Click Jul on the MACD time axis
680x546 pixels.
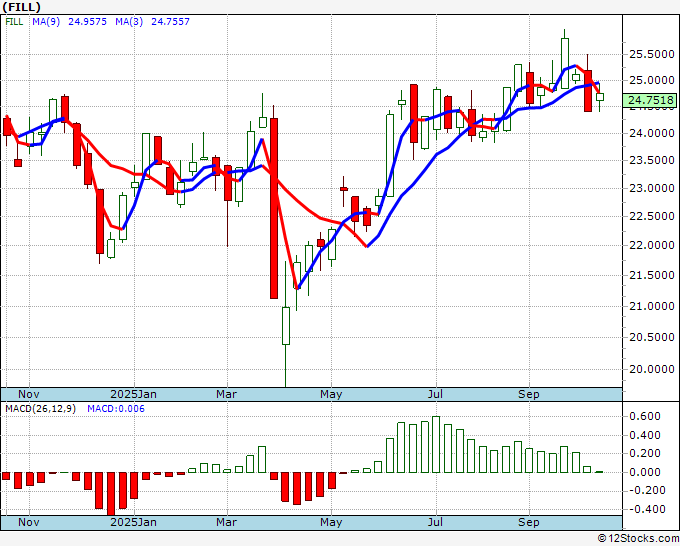tap(435, 522)
